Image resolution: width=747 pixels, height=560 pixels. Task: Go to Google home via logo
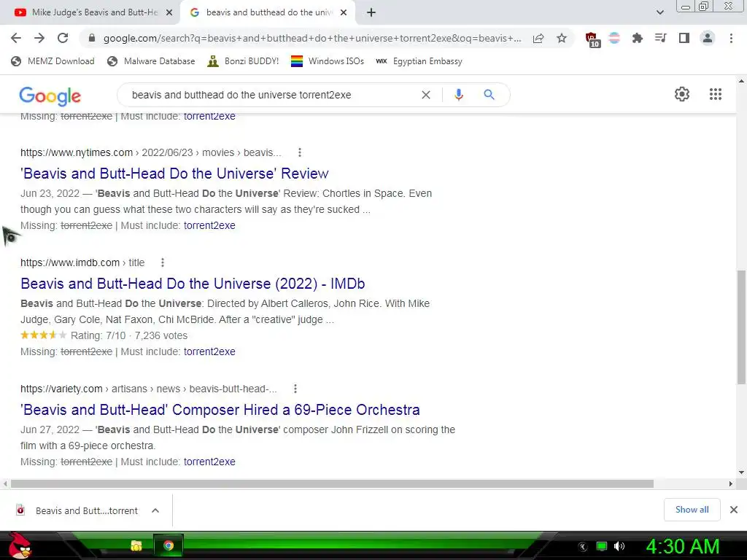50,96
